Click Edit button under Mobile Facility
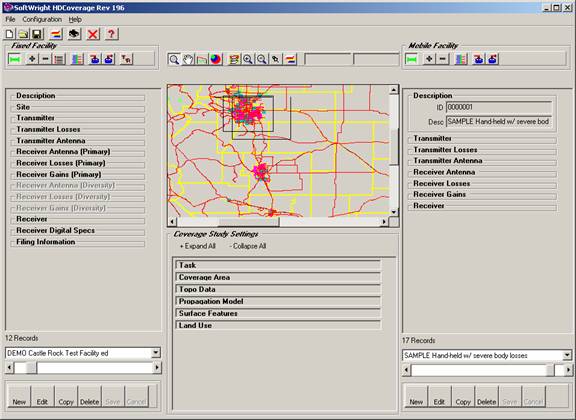This screenshot has width=576, height=420. pos(439,397)
